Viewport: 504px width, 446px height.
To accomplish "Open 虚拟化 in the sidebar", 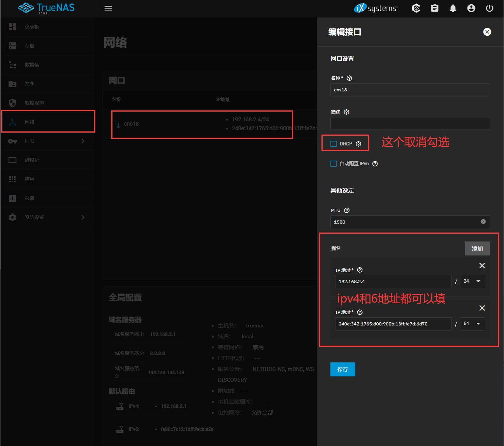I will pos(32,160).
